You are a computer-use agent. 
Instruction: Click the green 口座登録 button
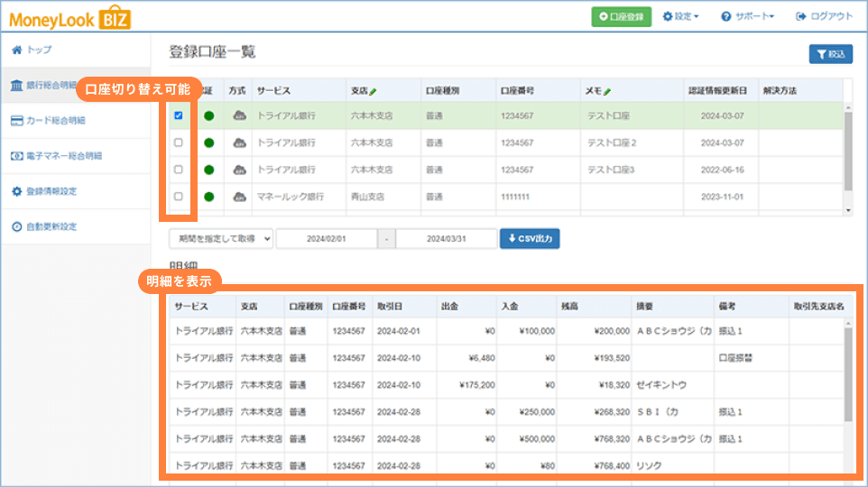(621, 16)
